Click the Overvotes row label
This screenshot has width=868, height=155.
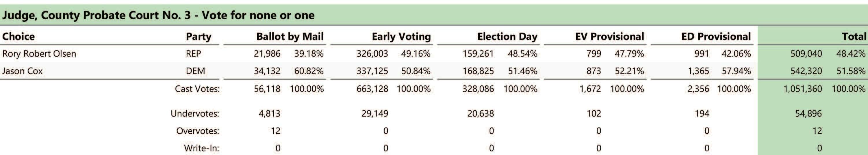click(x=197, y=131)
